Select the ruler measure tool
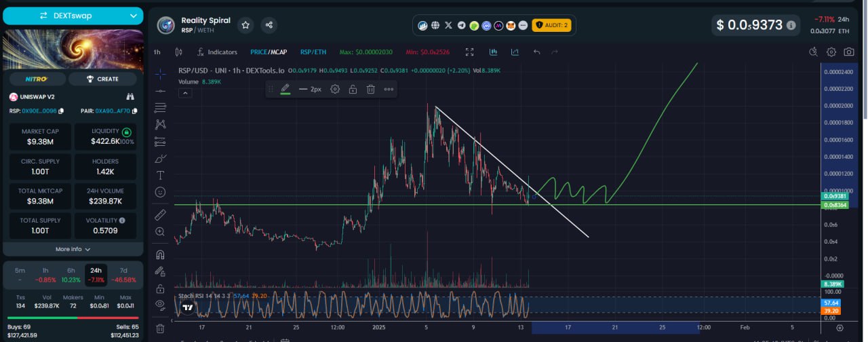The width and height of the screenshot is (868, 342). pyautogui.click(x=160, y=215)
